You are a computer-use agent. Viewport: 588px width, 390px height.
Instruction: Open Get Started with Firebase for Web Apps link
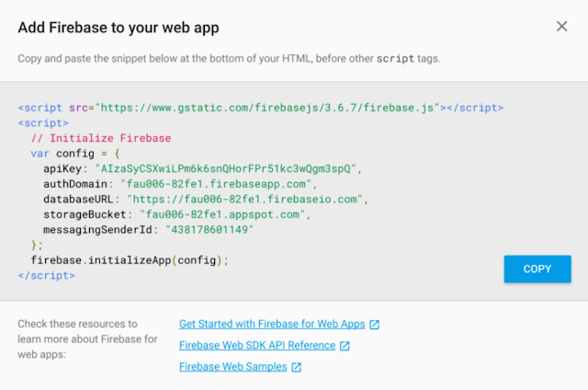pos(272,324)
